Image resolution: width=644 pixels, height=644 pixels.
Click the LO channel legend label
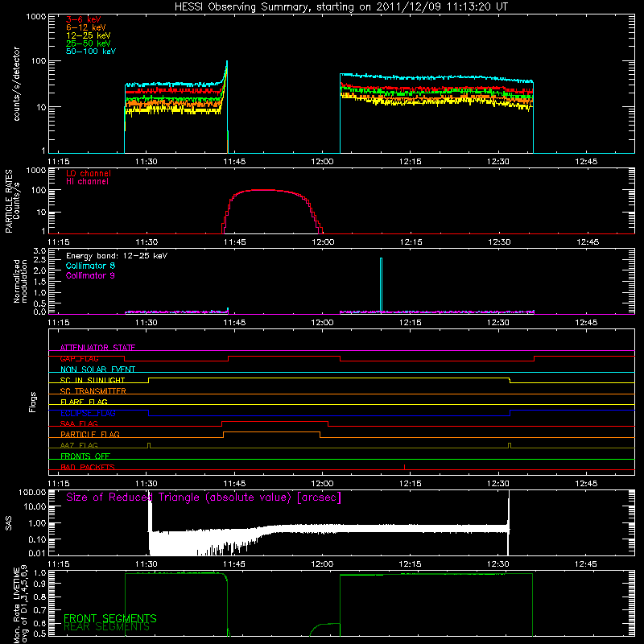[x=89, y=173]
